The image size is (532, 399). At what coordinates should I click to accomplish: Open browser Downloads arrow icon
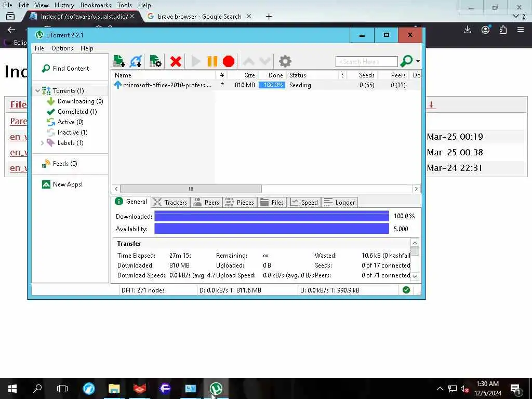pos(467,30)
